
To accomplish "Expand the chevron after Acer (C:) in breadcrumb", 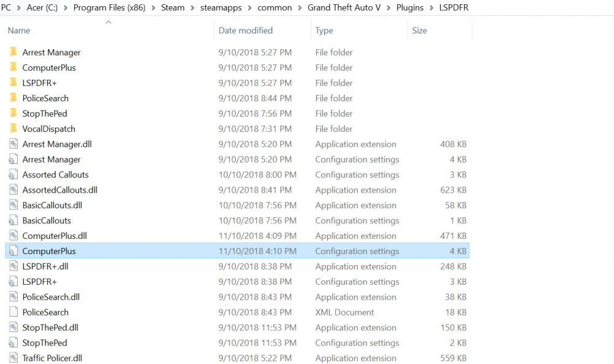I will [x=66, y=8].
